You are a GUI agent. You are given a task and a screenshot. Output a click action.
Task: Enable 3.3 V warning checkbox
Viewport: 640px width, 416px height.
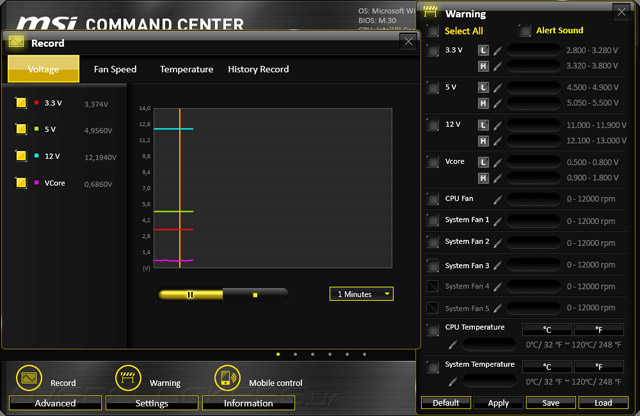click(433, 51)
